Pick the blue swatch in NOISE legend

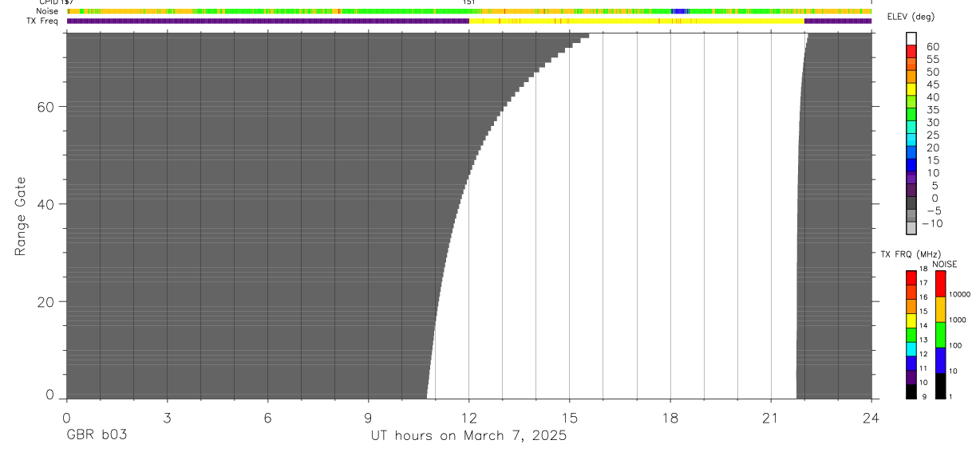point(940,360)
